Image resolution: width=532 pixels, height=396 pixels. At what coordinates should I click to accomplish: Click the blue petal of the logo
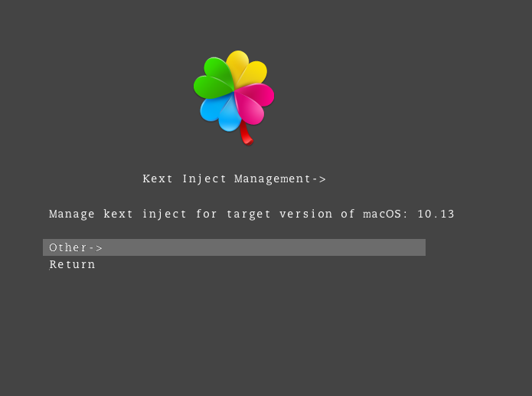218,112
